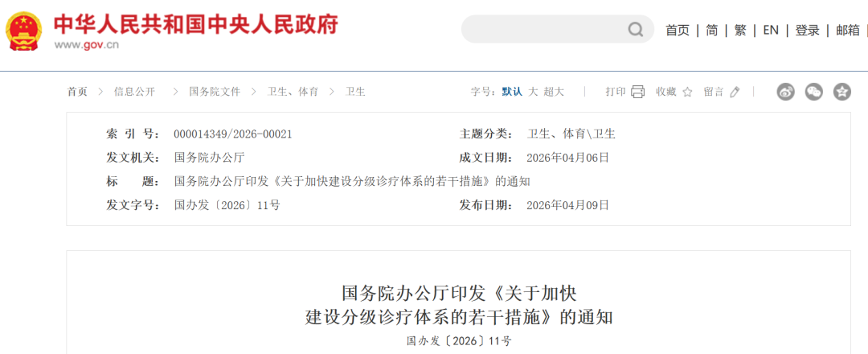Share via the WeChat icon
Image resolution: width=868 pixels, height=354 pixels.
pyautogui.click(x=813, y=92)
